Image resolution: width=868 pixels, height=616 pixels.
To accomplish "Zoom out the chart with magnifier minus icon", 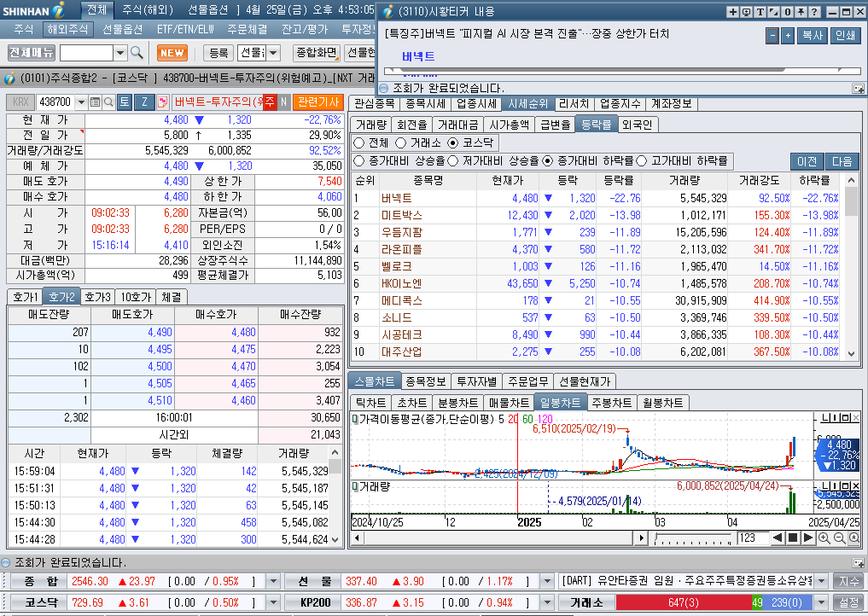I will click(839, 538).
